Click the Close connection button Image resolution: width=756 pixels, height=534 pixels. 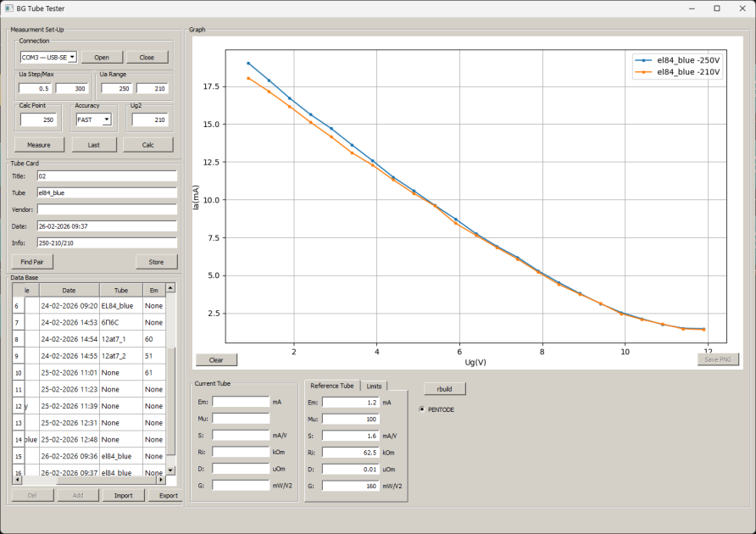(147, 58)
